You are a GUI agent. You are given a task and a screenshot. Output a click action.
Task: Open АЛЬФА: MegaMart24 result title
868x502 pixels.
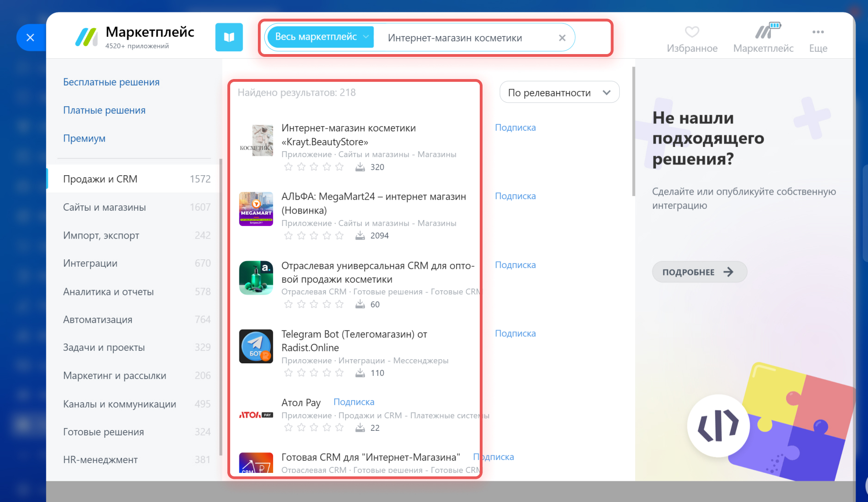(x=373, y=203)
